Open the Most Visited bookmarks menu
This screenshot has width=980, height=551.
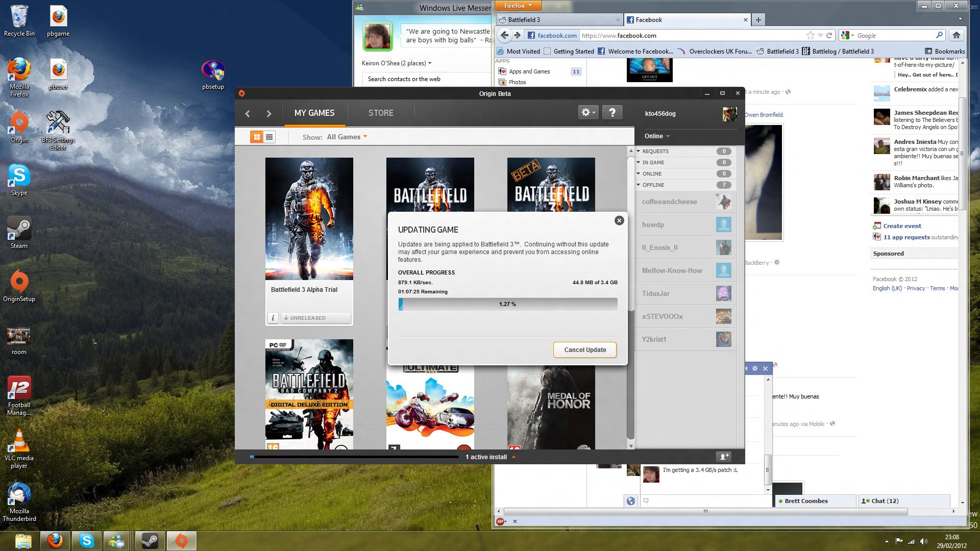click(x=518, y=51)
